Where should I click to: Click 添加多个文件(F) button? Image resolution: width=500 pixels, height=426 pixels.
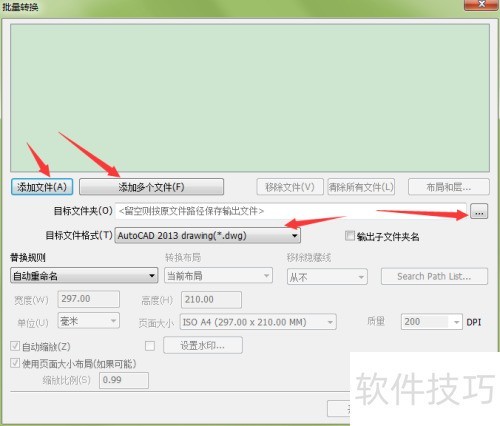151,187
